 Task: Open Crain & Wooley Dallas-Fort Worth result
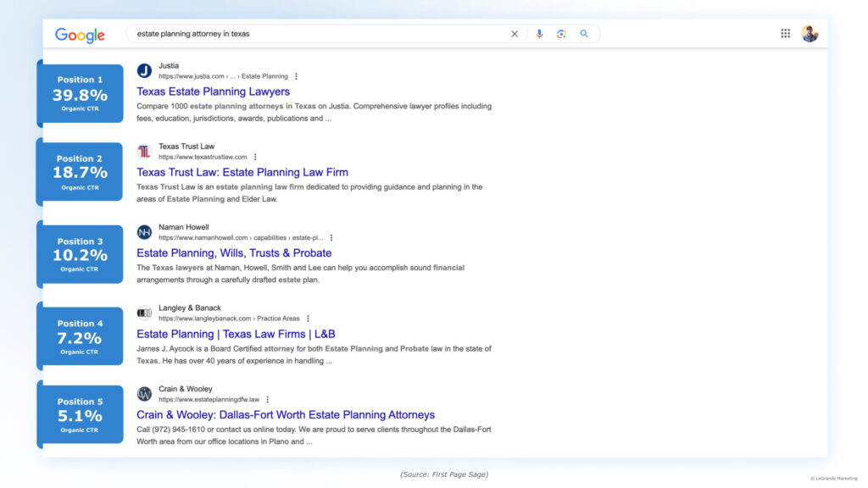pos(286,415)
